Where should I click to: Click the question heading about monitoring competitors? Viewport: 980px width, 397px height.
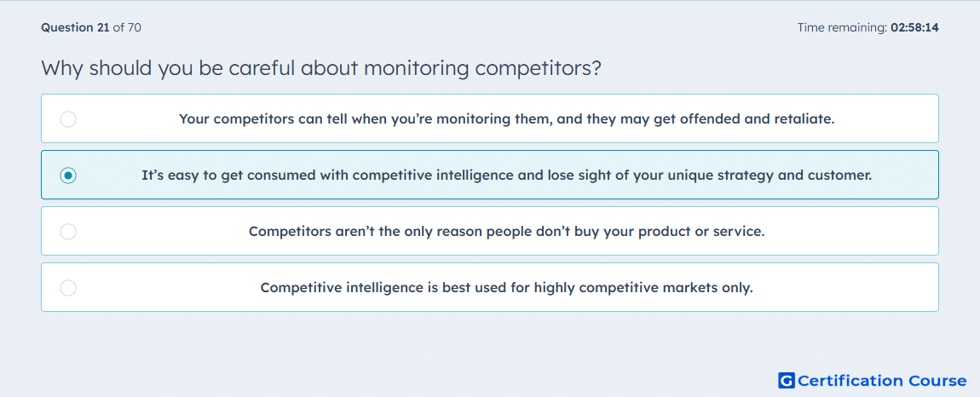320,68
